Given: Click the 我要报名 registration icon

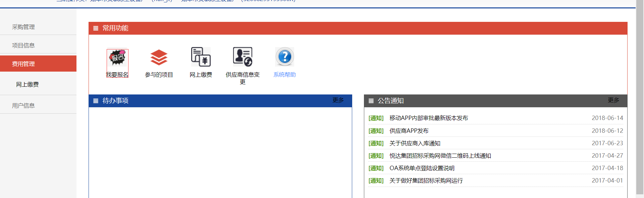Looking at the screenshot, I should 117,58.
